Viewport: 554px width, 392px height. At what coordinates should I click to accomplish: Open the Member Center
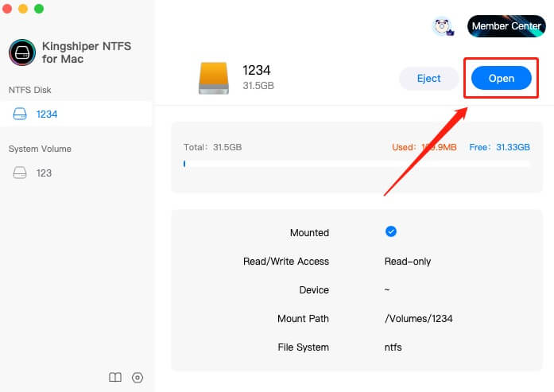[x=506, y=25]
